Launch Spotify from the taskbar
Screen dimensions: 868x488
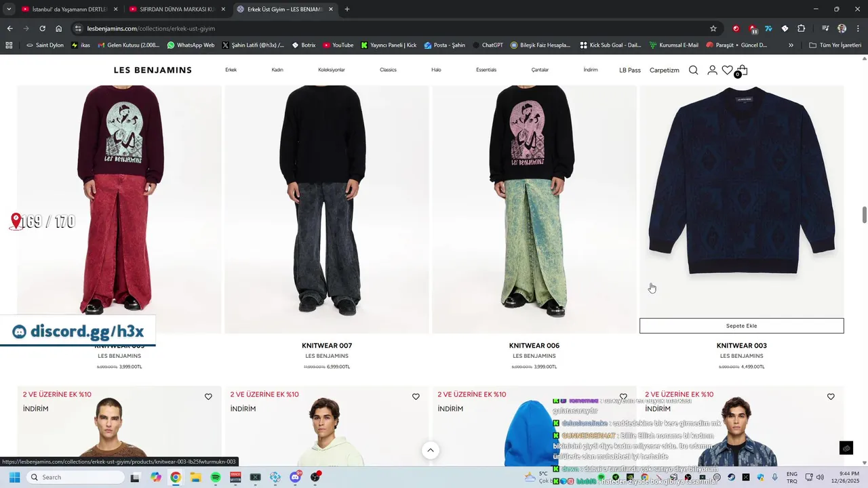[x=216, y=477]
